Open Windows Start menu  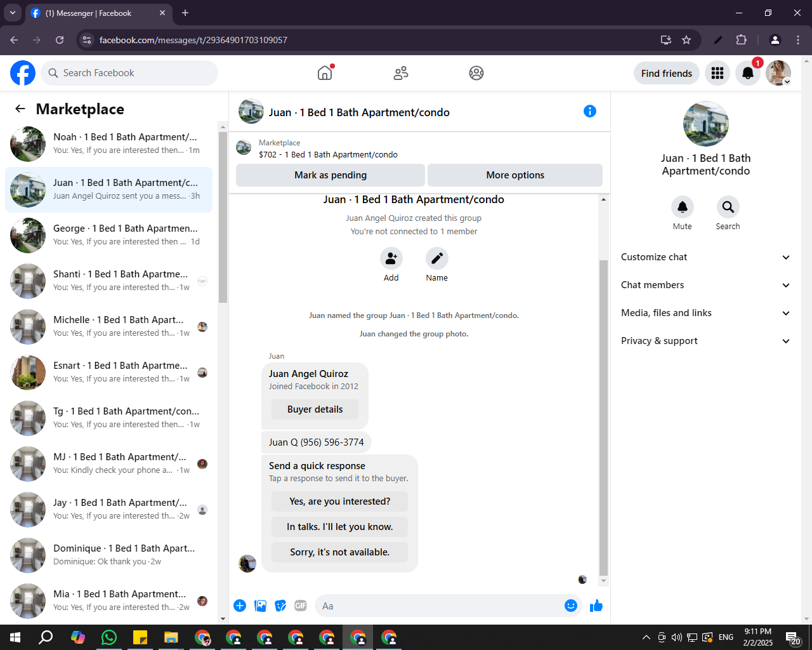click(x=15, y=637)
